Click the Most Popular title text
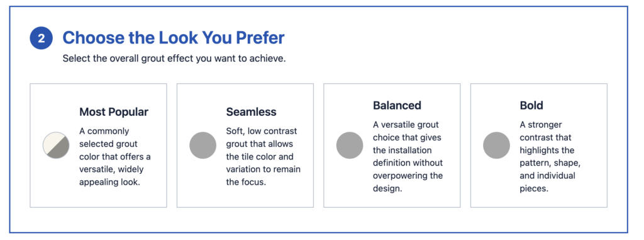Screen dimensions: 644x240 (x=114, y=112)
